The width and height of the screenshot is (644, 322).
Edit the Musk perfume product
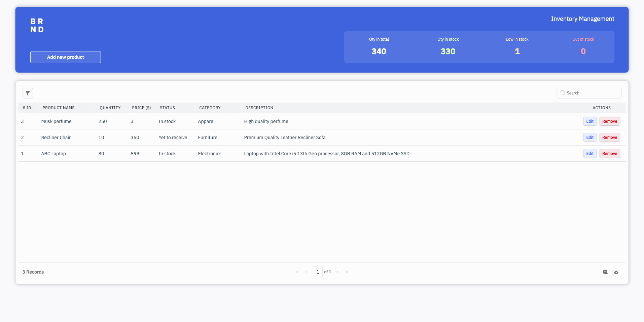[589, 121]
